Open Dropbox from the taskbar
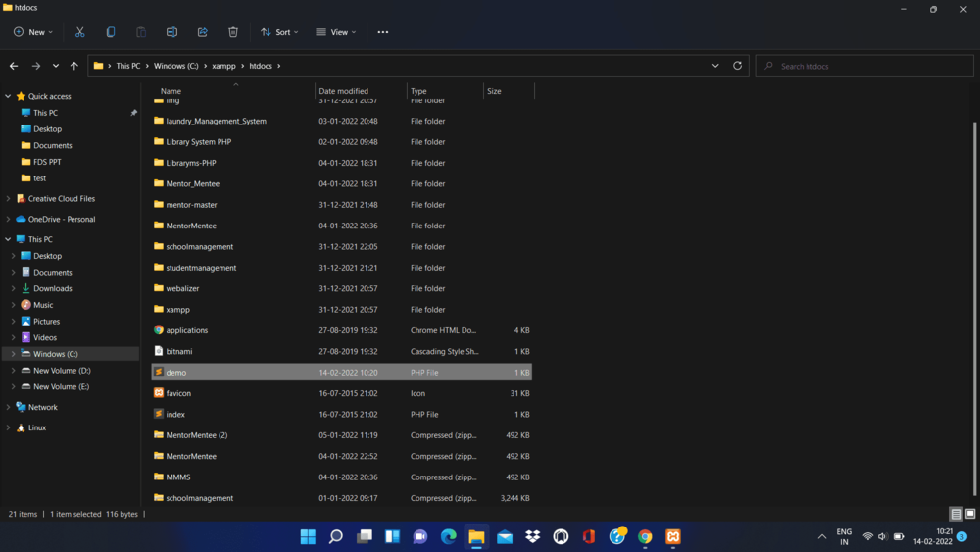This screenshot has height=552, width=980. (532, 537)
